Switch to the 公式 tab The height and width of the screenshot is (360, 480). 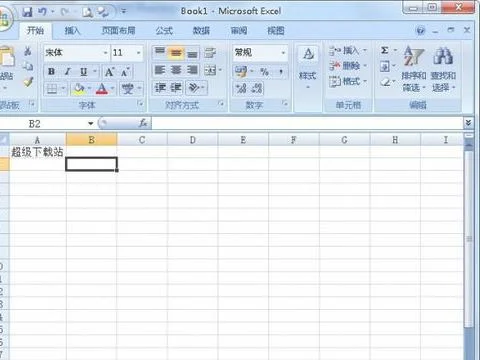click(x=164, y=31)
